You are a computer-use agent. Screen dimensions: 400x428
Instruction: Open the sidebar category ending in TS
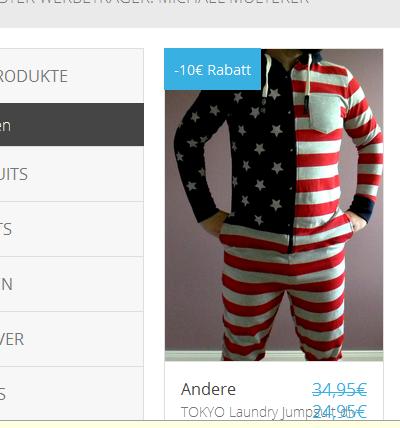point(72,229)
